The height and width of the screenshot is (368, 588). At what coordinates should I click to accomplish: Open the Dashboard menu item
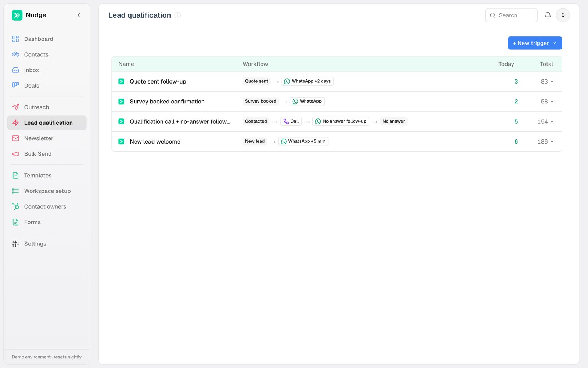47,39
